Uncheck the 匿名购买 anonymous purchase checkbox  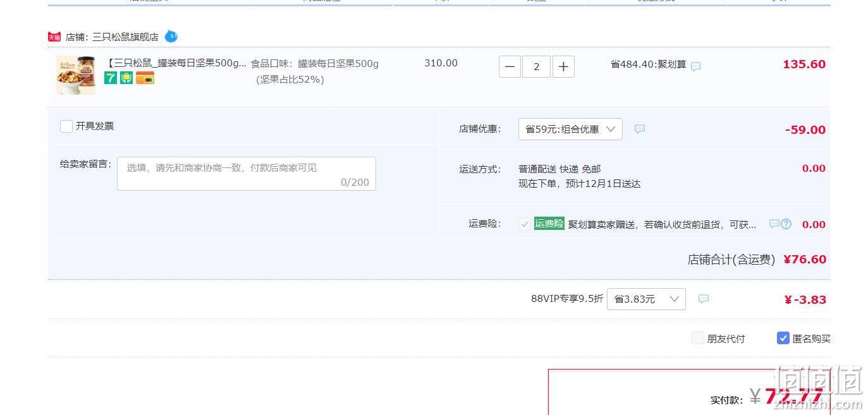(783, 338)
